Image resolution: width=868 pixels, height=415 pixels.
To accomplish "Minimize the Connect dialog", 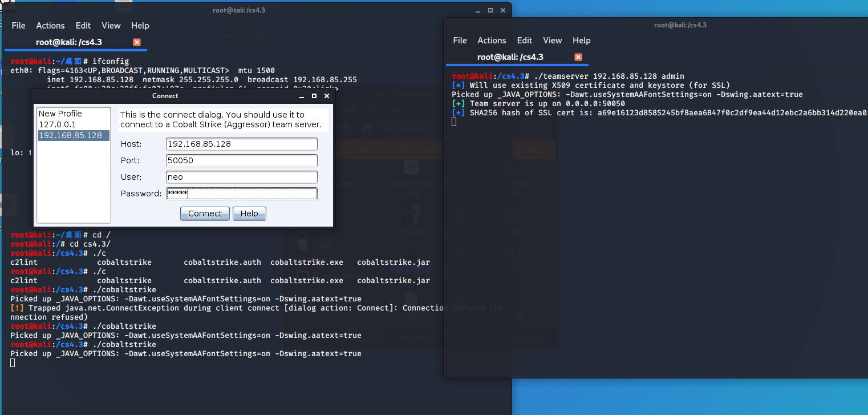I will pyautogui.click(x=302, y=96).
